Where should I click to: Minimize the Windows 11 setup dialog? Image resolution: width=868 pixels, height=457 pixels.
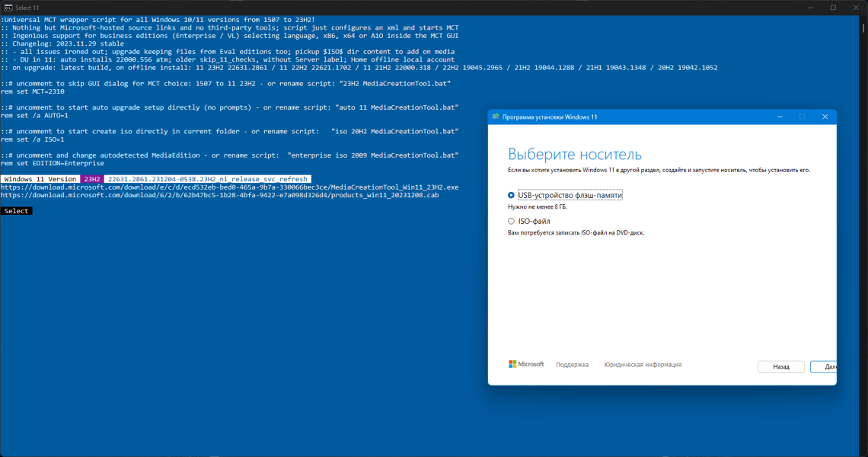[x=780, y=117]
